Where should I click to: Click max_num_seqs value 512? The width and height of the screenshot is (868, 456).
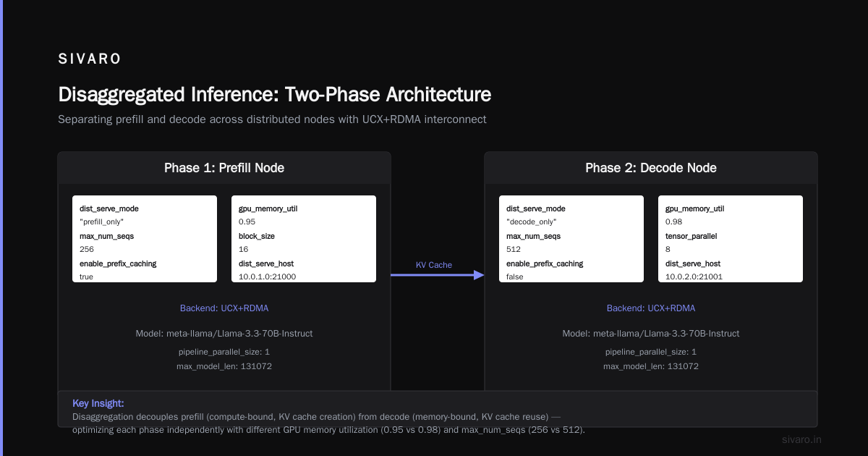(514, 250)
